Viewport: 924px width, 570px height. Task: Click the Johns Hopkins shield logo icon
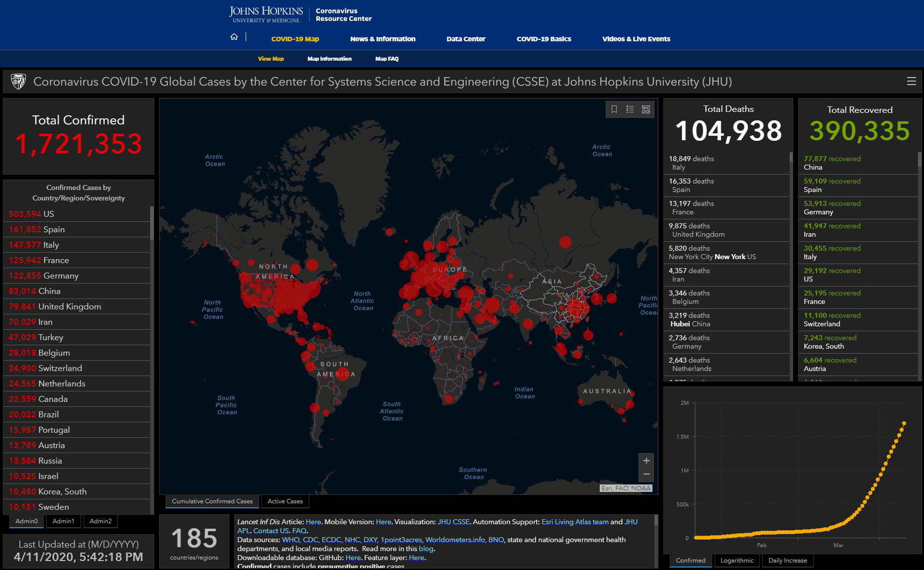point(18,82)
